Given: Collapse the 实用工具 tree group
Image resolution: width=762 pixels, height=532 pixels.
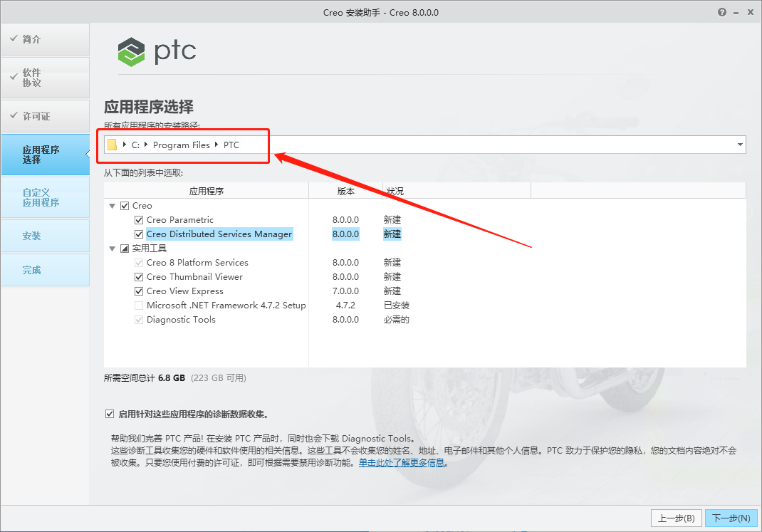Looking at the screenshot, I should point(113,249).
